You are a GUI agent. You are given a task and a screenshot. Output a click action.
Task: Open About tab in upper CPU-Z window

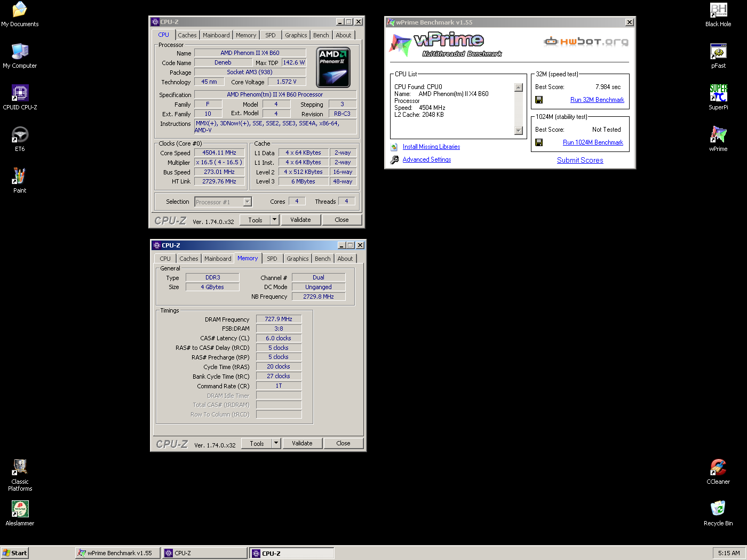pyautogui.click(x=344, y=35)
